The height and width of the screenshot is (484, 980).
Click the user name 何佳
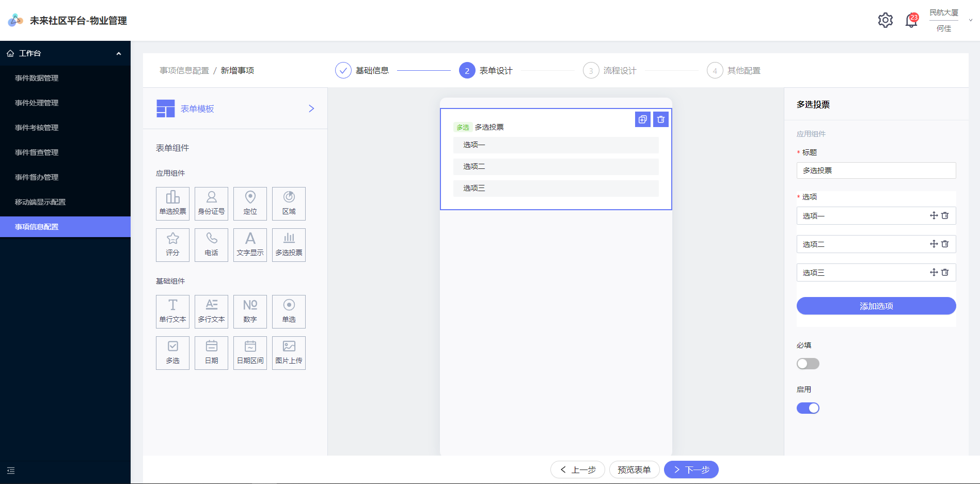click(944, 28)
